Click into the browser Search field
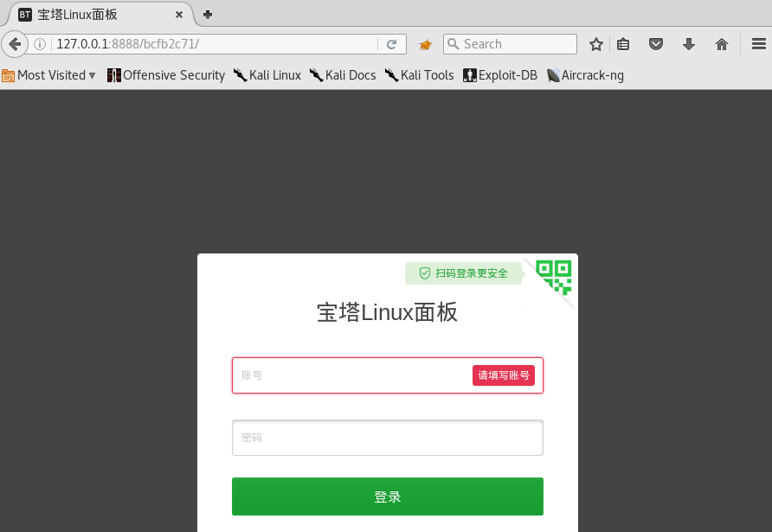Image resolution: width=772 pixels, height=532 pixels. pyautogui.click(x=510, y=44)
